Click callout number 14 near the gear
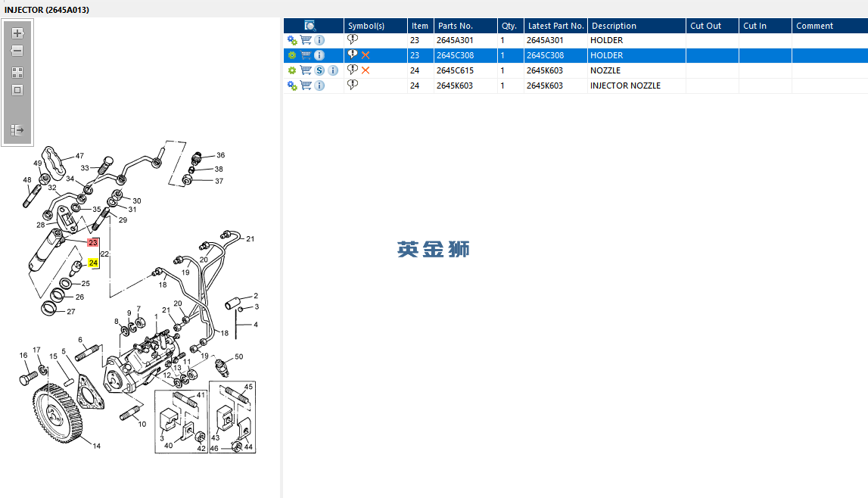This screenshot has height=498, width=868. tap(96, 446)
